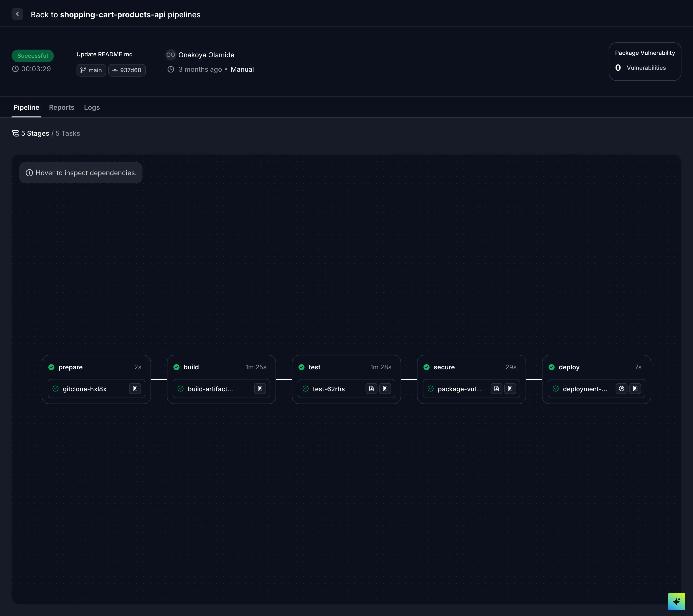Open the Package Vulnerability card

(645, 61)
